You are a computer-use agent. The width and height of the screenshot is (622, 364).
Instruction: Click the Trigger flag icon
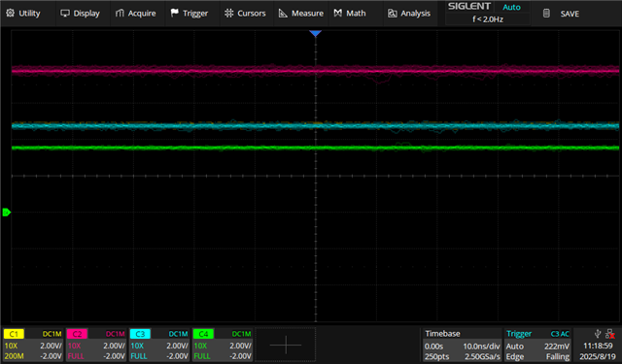[x=175, y=13]
